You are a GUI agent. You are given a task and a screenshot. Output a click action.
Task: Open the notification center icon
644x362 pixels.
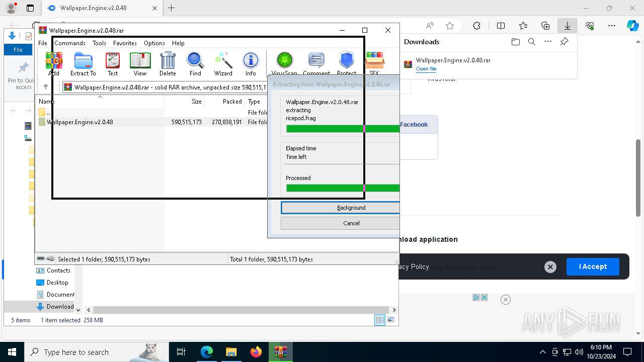[x=627, y=352]
